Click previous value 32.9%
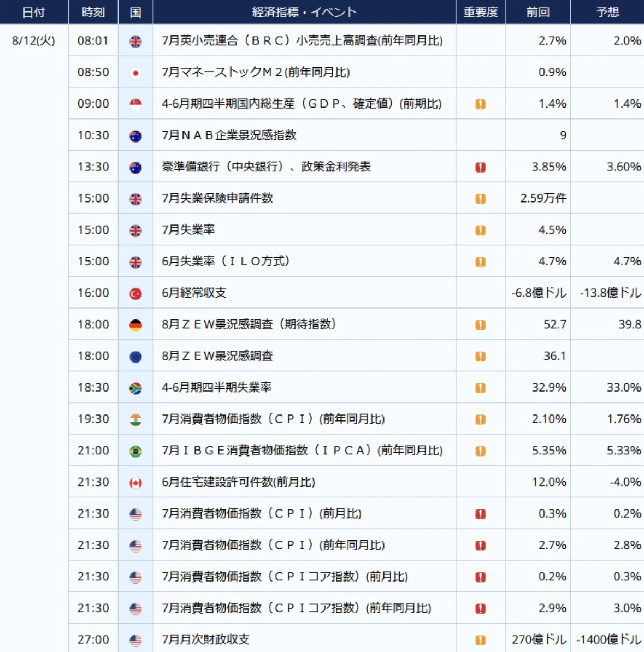Screen dimensions: 644x652 point(549,388)
